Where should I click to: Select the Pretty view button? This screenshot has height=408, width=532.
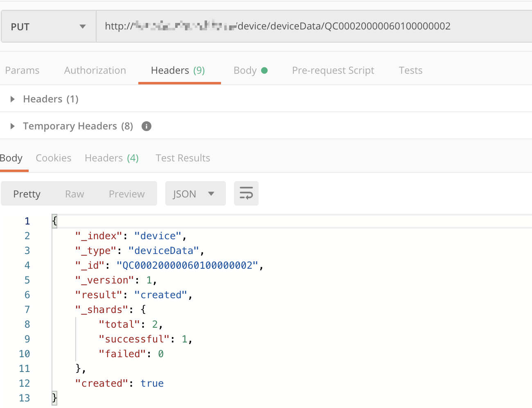click(x=27, y=194)
